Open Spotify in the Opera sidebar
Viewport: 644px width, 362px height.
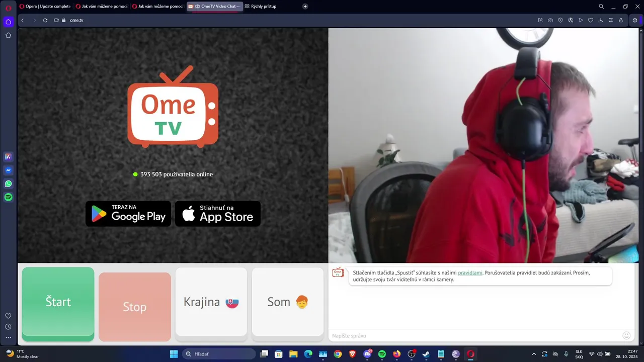click(8, 198)
